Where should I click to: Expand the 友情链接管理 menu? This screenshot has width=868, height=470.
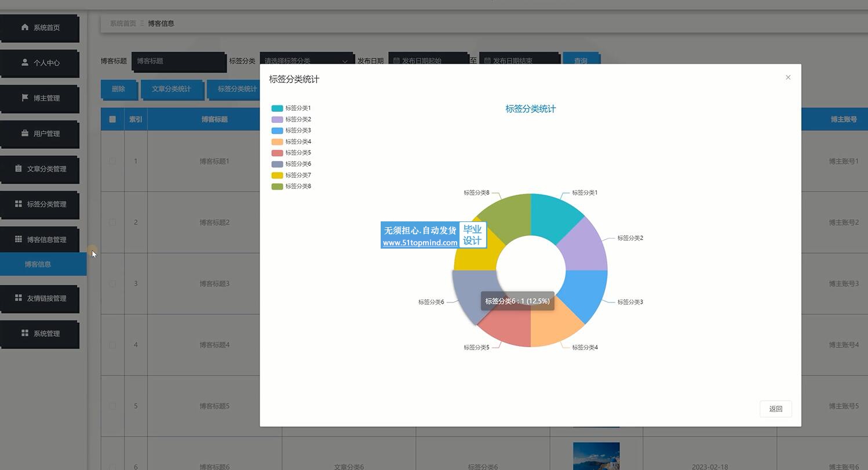39,298
